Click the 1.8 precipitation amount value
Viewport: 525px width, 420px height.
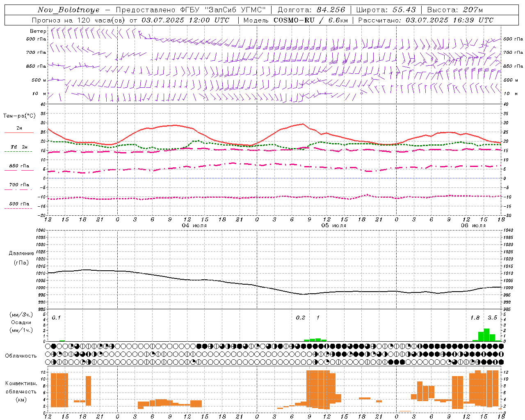click(x=475, y=317)
